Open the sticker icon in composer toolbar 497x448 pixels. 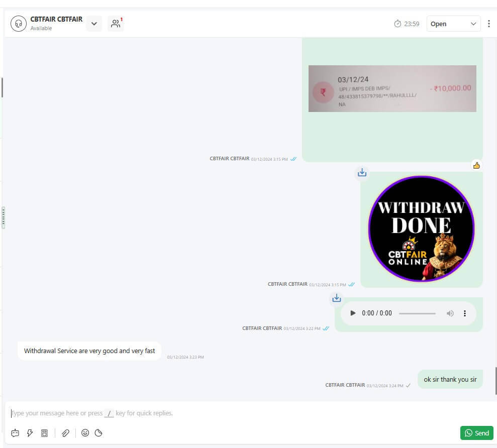(x=98, y=433)
